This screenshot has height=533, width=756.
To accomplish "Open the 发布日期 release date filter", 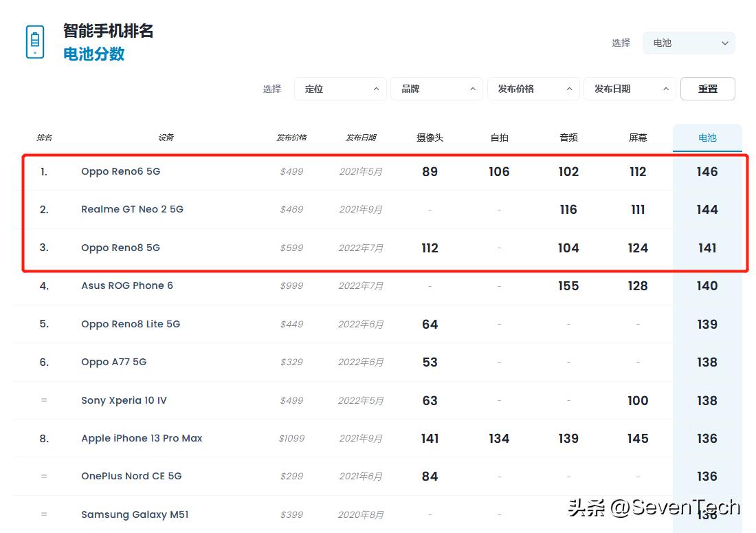I will [x=629, y=88].
